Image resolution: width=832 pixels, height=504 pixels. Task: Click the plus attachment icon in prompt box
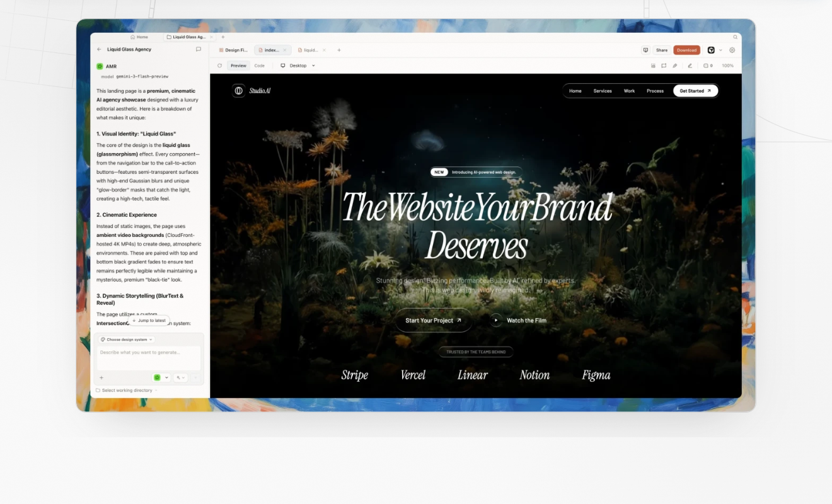coord(101,378)
